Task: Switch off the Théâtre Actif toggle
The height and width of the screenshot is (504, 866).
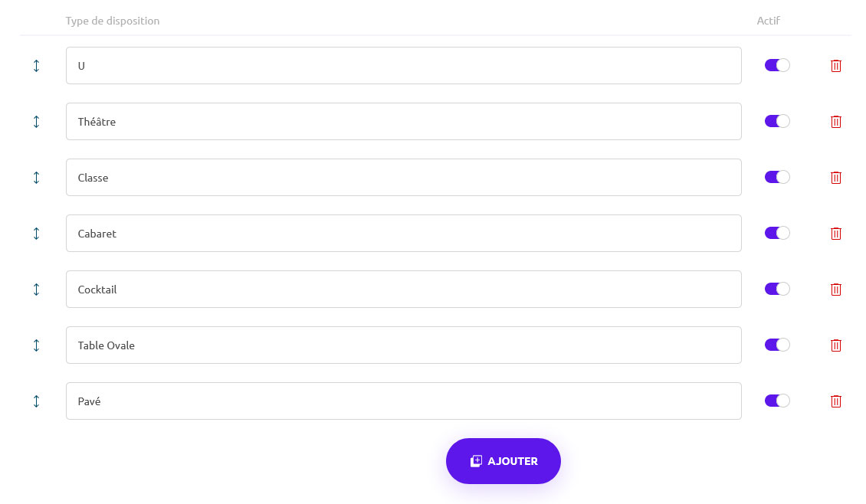Action: pos(777,122)
